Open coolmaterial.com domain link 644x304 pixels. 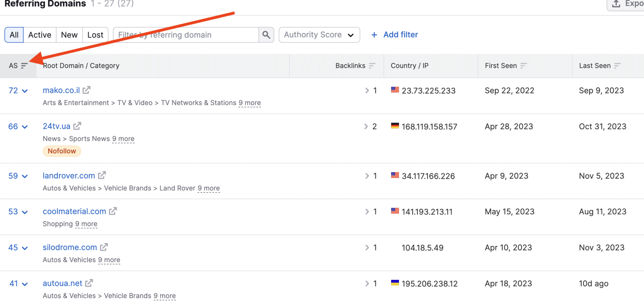click(74, 211)
